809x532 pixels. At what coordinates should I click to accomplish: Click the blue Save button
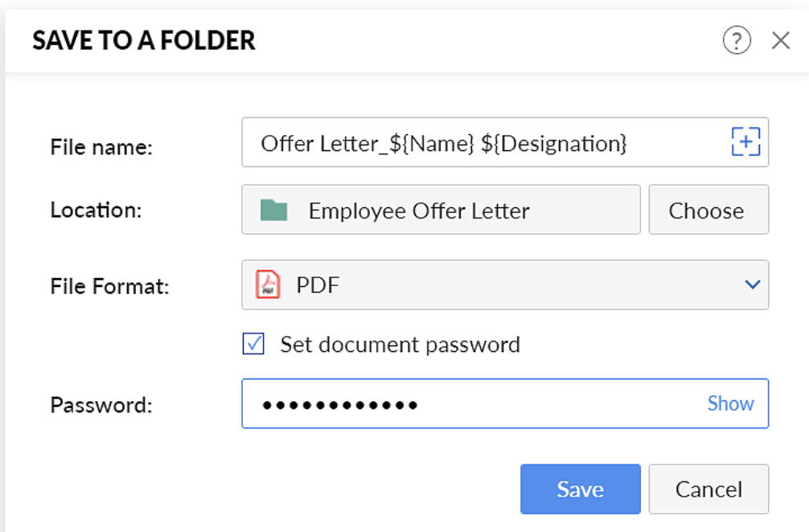[x=581, y=489]
